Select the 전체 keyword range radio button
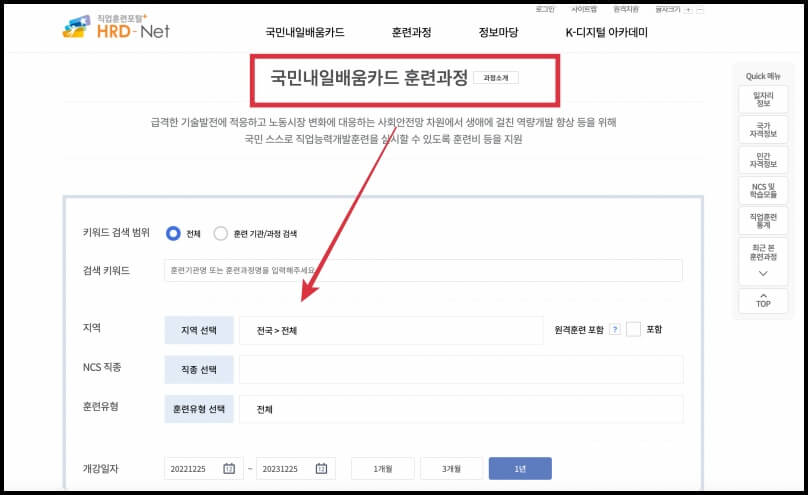This screenshot has width=808, height=495. point(173,233)
